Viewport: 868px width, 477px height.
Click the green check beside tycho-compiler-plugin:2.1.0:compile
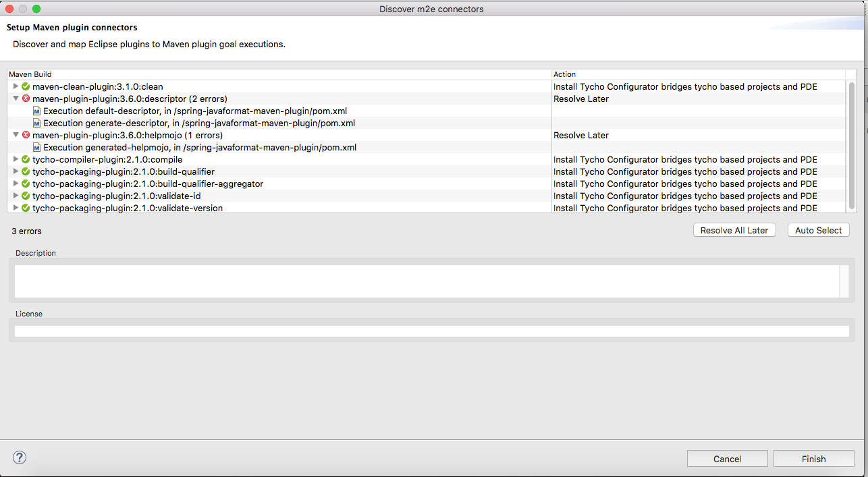click(26, 159)
